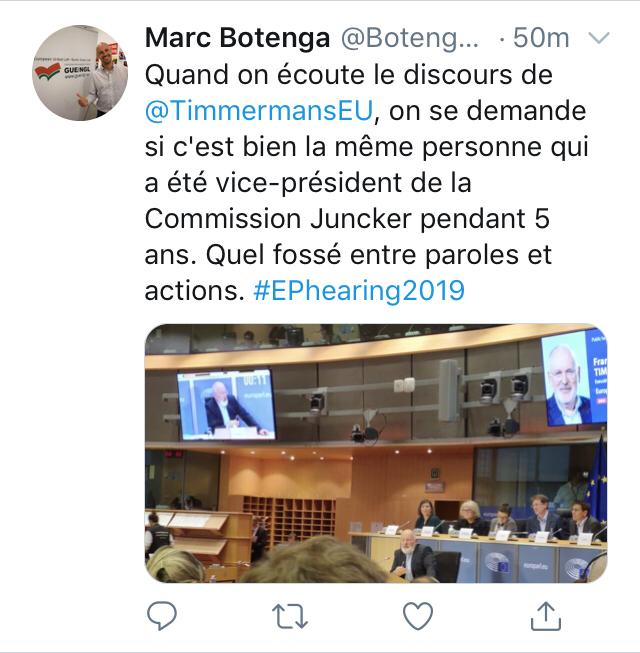Open the #EPhearing2019 hashtag

coord(359,291)
